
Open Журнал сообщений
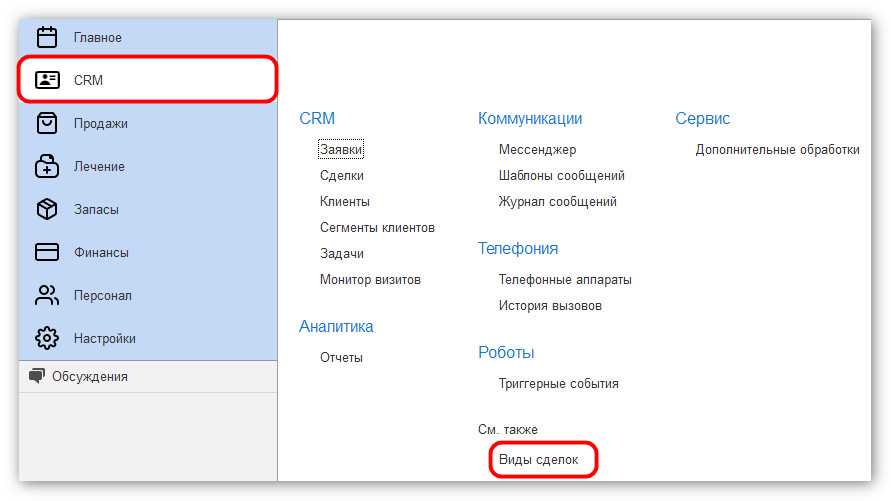pyautogui.click(x=557, y=202)
